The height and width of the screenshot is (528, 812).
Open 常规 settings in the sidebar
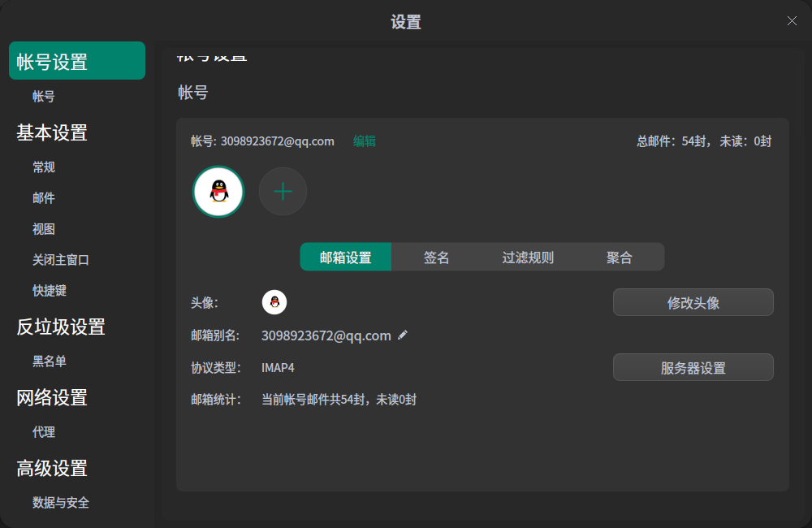44,167
